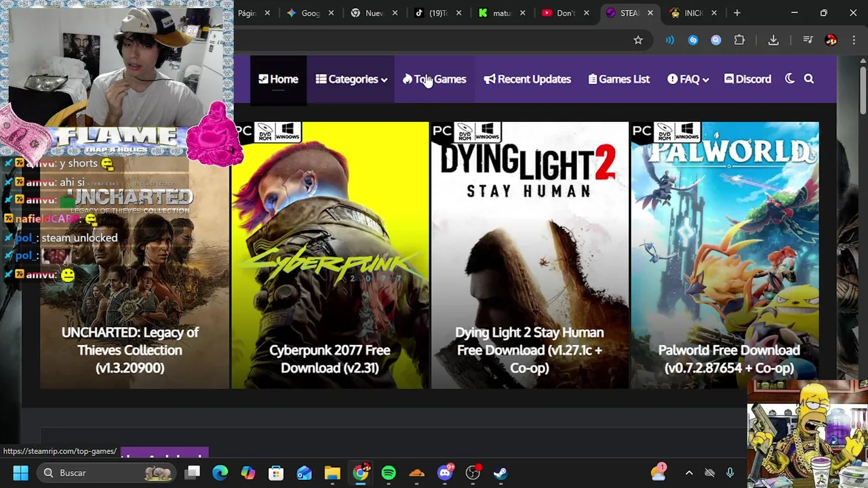Open Copilot from the taskbar

[x=248, y=472]
